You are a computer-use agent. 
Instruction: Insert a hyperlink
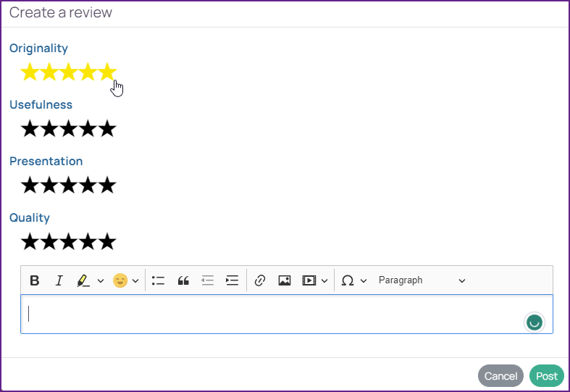[260, 280]
